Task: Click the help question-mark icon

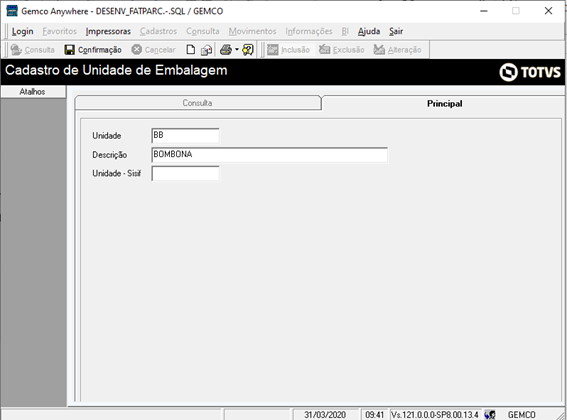Action: point(248,50)
